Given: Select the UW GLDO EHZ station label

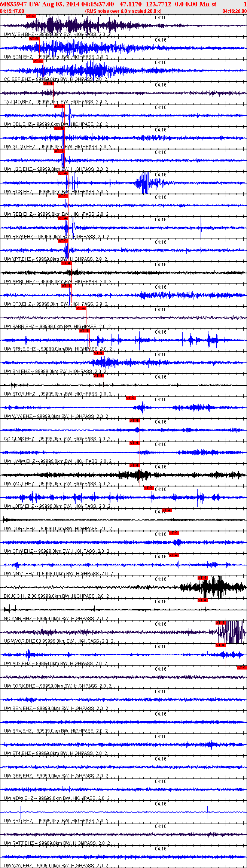Looking at the screenshot, I should tap(57, 147).
